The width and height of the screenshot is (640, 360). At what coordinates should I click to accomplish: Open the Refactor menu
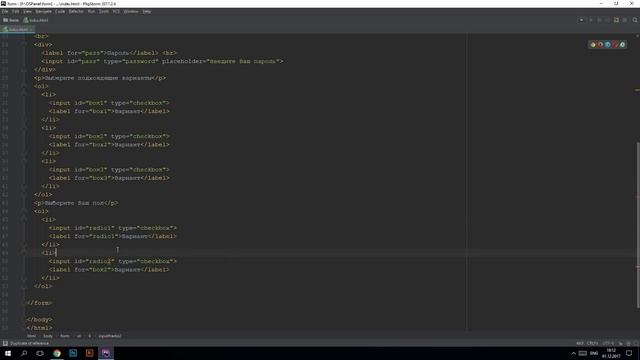coord(76,11)
